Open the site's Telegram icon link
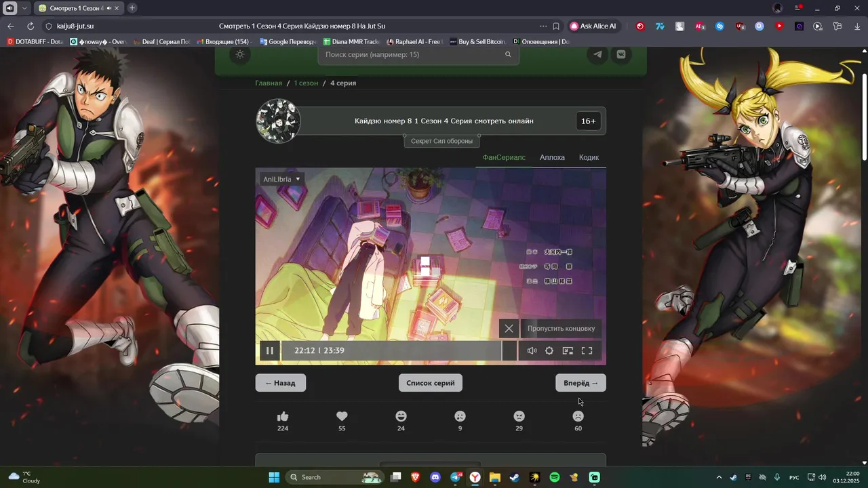This screenshot has height=488, width=868. click(x=597, y=54)
